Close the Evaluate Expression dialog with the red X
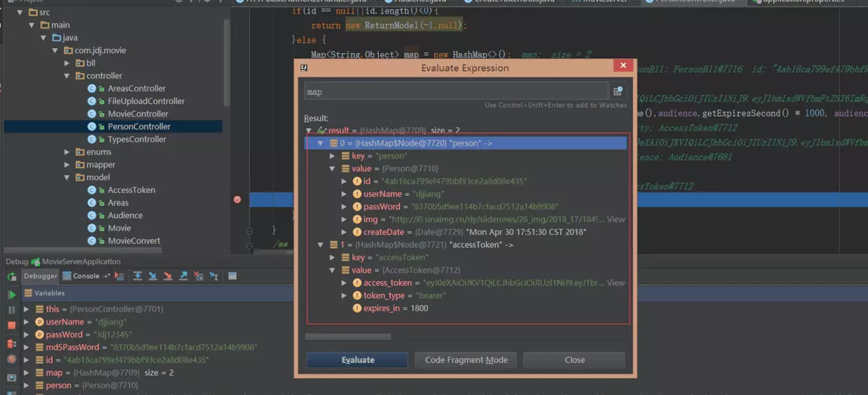 pyautogui.click(x=623, y=66)
